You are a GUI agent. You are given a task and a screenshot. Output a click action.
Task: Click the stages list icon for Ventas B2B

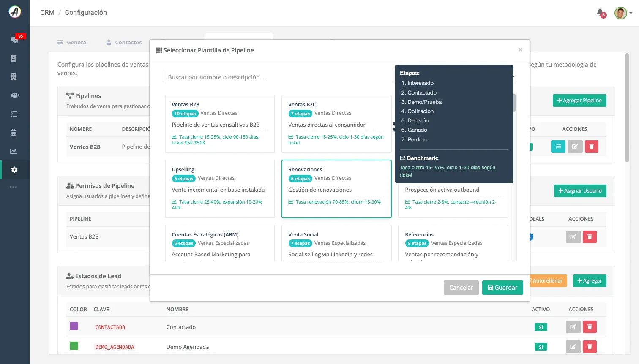[x=558, y=147]
